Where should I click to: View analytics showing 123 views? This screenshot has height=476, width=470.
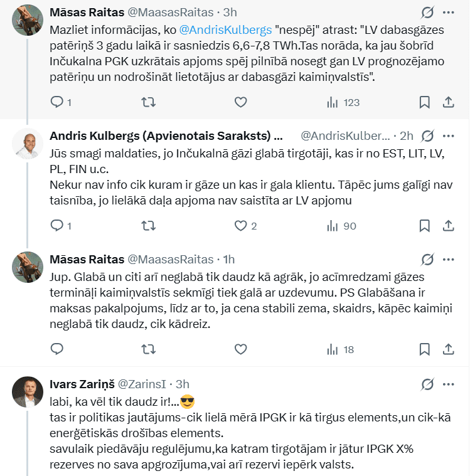(x=343, y=102)
